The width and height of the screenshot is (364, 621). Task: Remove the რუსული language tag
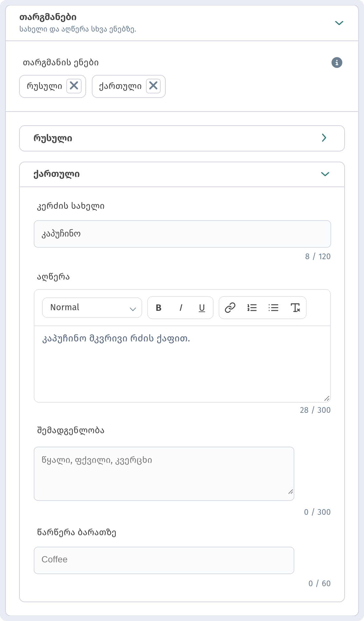(74, 86)
